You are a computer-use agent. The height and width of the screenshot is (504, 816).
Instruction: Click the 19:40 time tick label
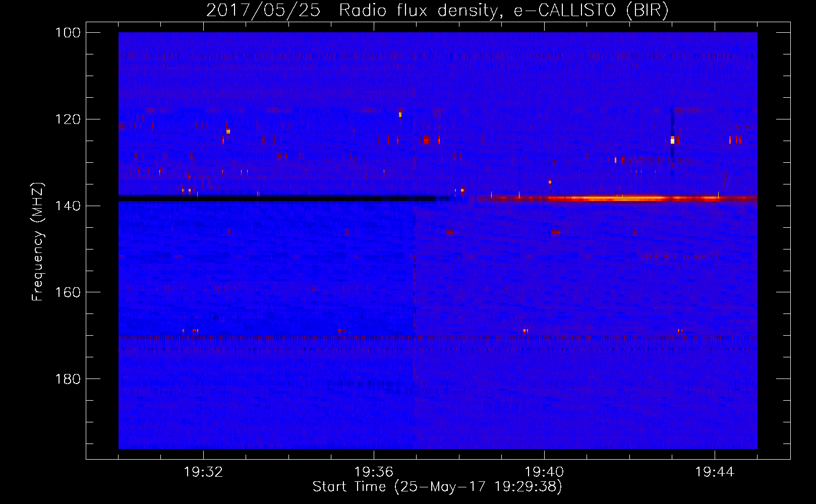pyautogui.click(x=545, y=472)
